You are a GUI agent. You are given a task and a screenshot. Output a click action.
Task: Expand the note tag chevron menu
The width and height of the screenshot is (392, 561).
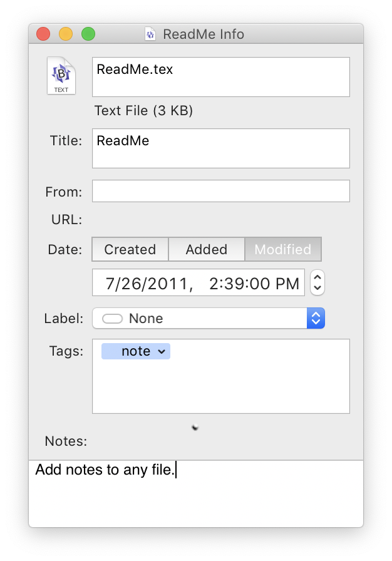pos(162,352)
